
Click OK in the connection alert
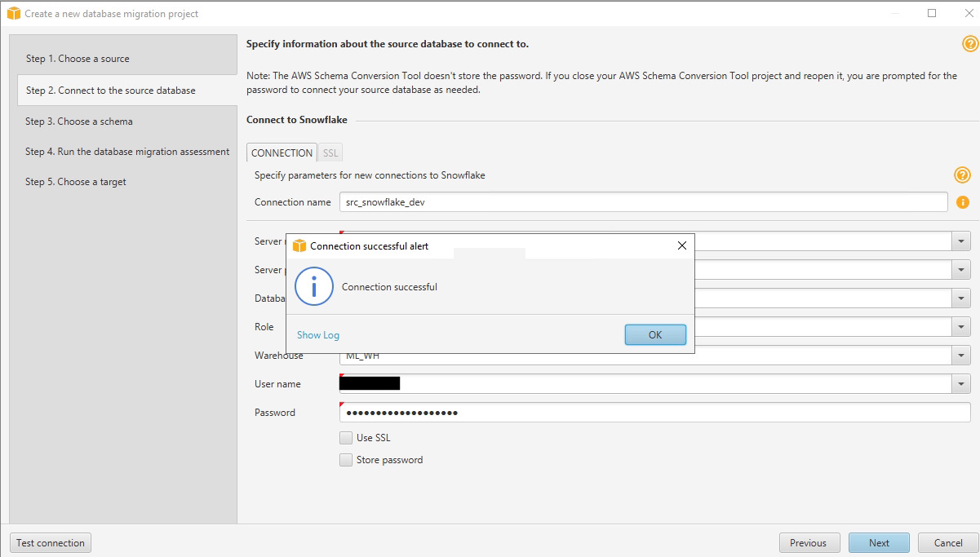pyautogui.click(x=655, y=334)
